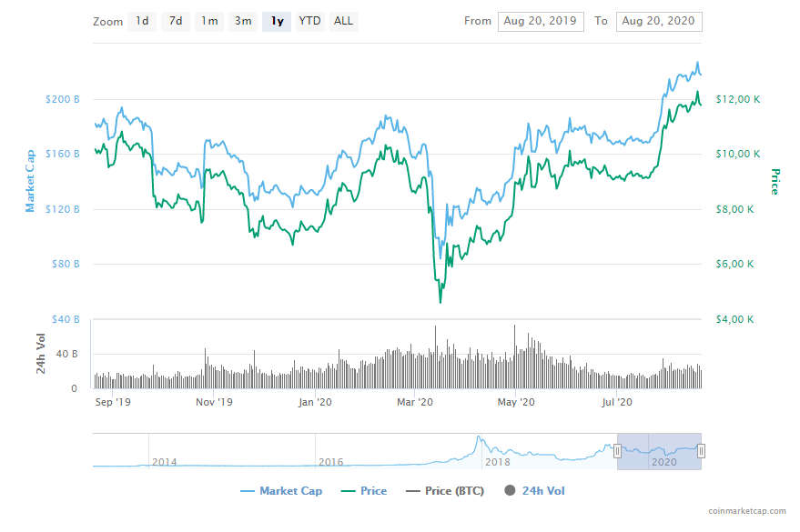Select the YTD range preset
800x532 pixels.
coord(309,21)
